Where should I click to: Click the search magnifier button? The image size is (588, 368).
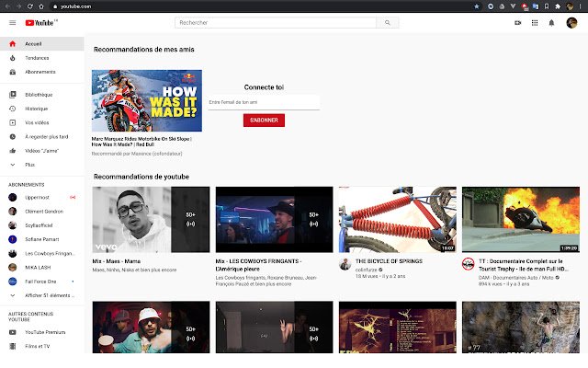tap(388, 22)
